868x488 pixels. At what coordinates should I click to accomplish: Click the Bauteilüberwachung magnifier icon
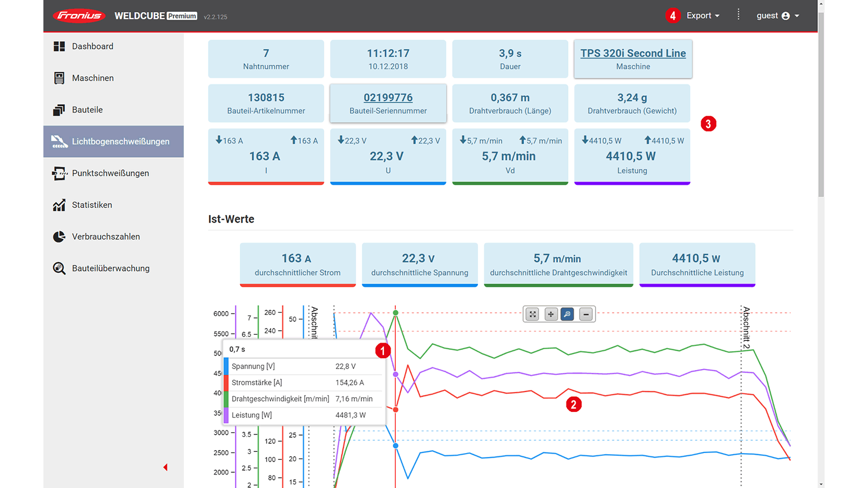pos(59,268)
